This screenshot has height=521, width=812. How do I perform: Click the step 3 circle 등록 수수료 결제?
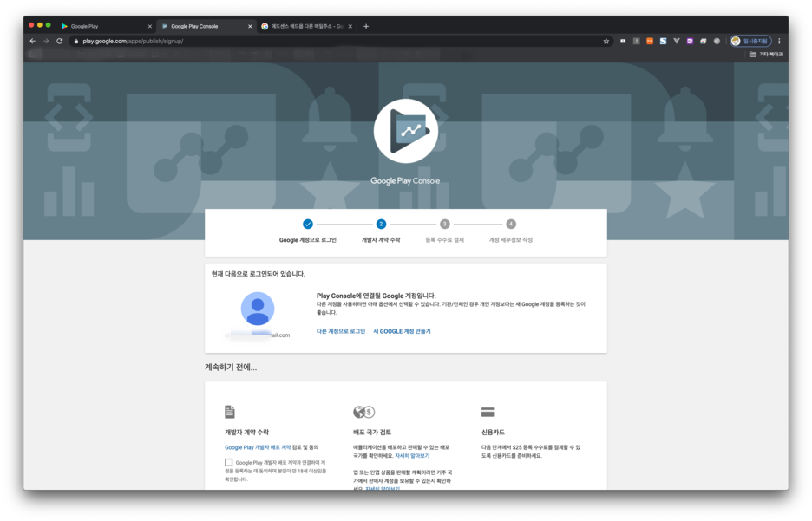point(444,224)
